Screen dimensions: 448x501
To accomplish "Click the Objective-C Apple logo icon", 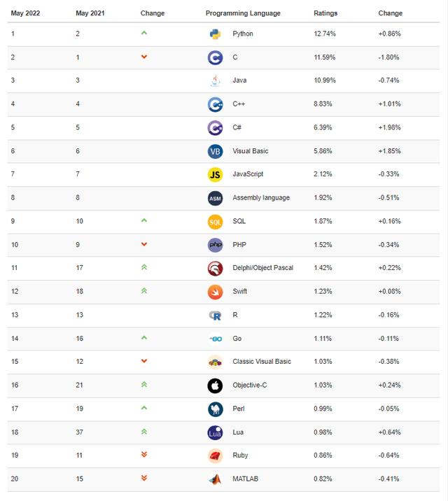I will [x=215, y=386].
